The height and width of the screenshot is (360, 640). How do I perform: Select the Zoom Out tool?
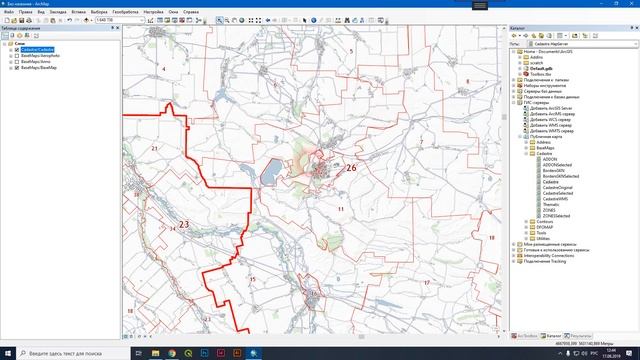point(227,20)
